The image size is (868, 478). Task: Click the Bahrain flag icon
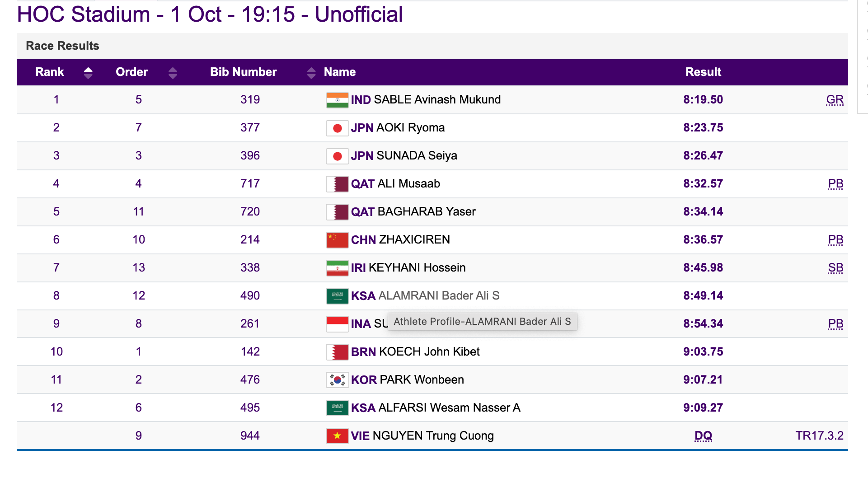coord(337,352)
